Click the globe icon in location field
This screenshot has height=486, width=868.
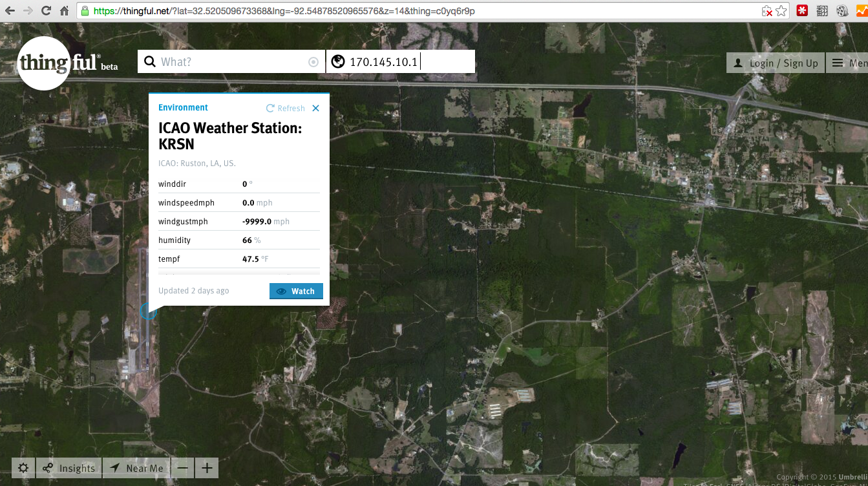pos(337,61)
